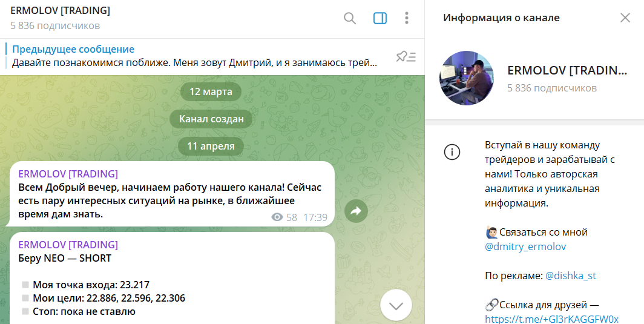Open the three-dot more options menu
The width and height of the screenshot is (644, 324).
click(x=406, y=18)
